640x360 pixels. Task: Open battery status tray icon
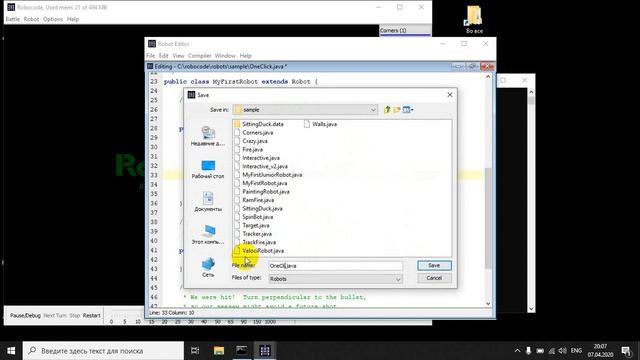pyautogui.click(x=540, y=351)
